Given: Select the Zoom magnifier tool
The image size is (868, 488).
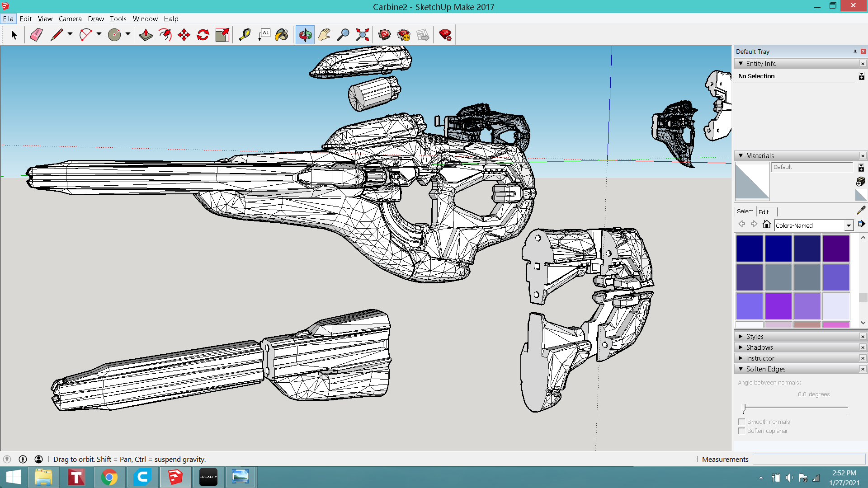Looking at the screenshot, I should (x=343, y=35).
